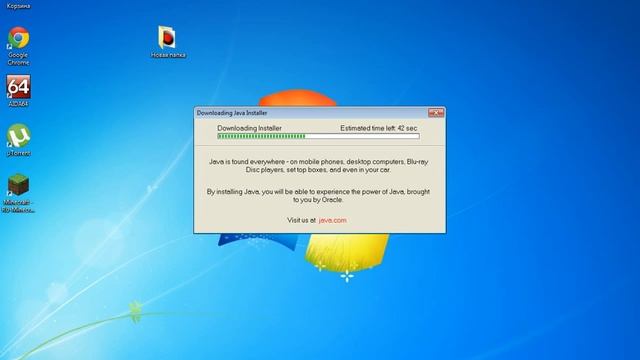This screenshot has height=360, width=640.
Task: Close the Downloading Java Installer dialog
Action: 436,113
